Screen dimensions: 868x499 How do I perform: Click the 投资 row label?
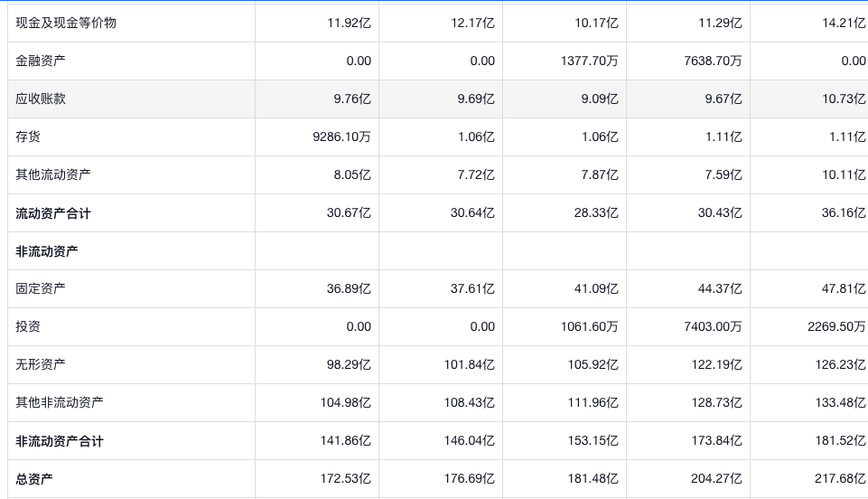(x=28, y=326)
